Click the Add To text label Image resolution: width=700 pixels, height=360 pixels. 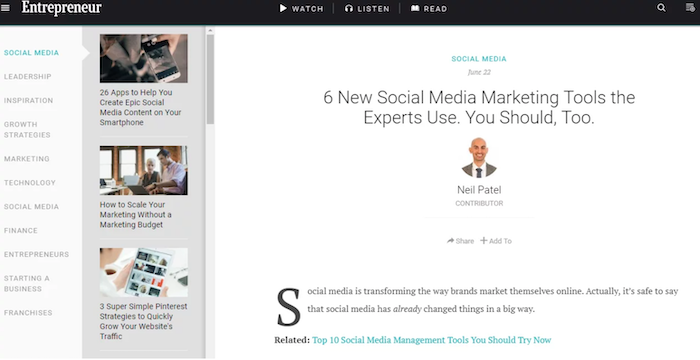click(x=500, y=241)
